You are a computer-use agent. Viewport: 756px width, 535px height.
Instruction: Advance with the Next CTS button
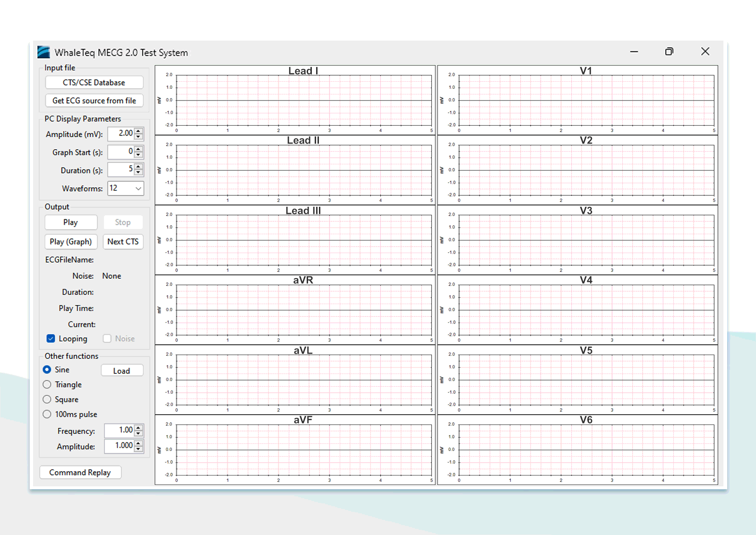pyautogui.click(x=123, y=242)
